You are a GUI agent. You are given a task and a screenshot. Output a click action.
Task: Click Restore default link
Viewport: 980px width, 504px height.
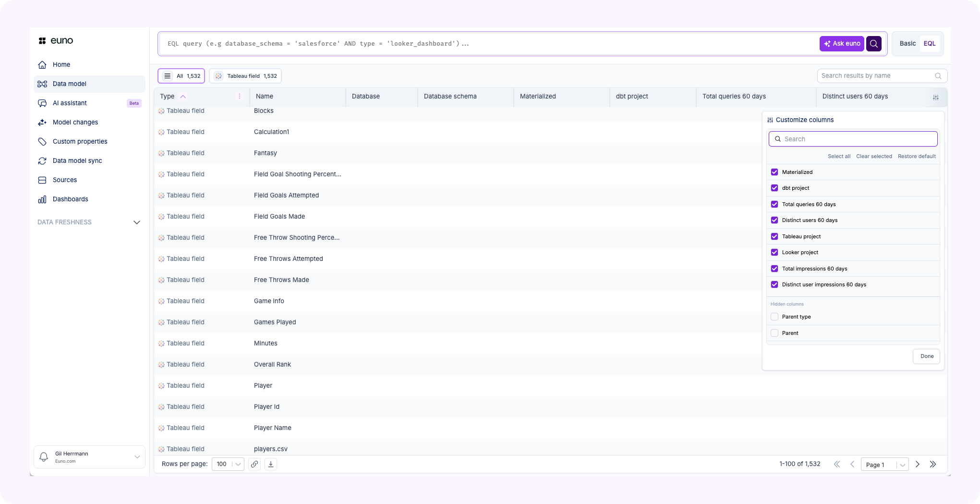917,156
